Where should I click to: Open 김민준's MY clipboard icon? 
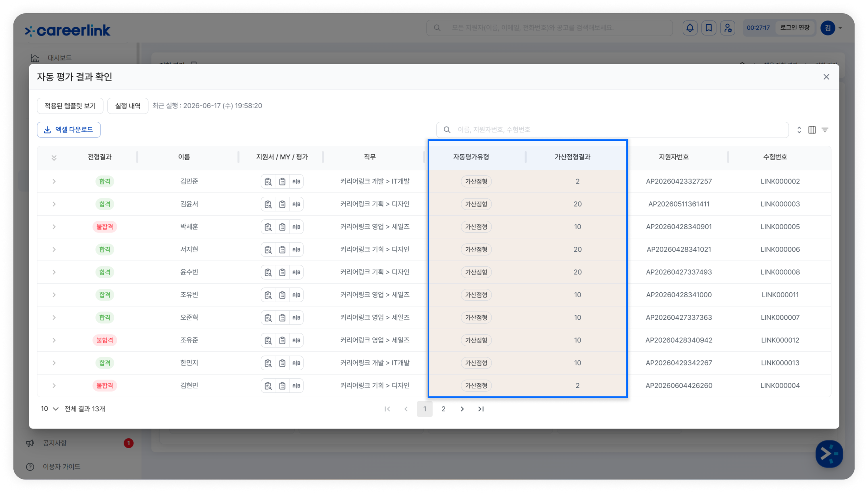pos(282,182)
